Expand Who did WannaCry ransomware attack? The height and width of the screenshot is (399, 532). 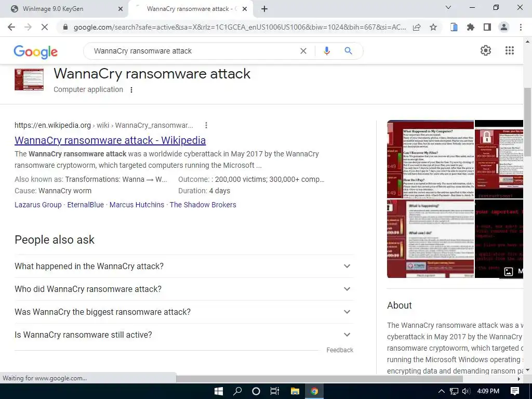184,289
